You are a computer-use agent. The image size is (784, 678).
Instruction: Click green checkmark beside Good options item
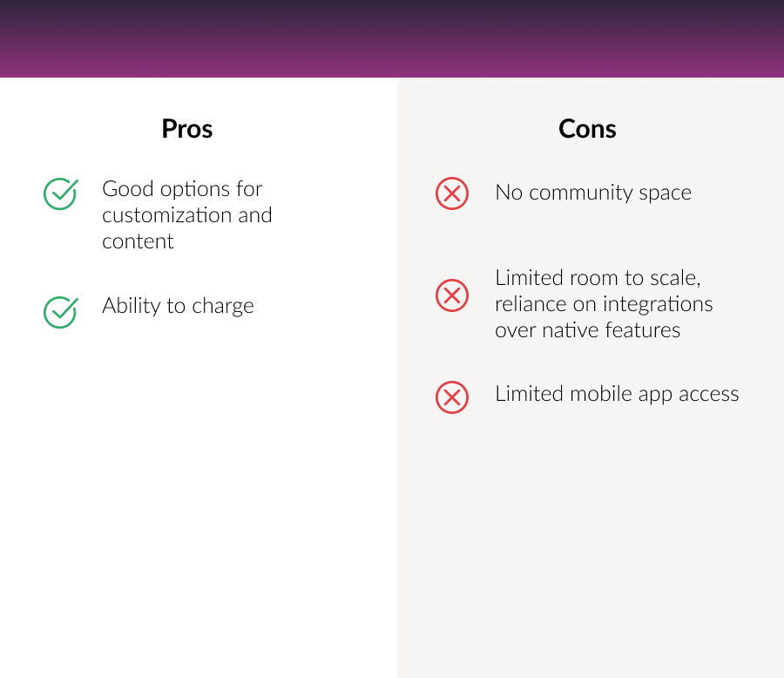(60, 193)
